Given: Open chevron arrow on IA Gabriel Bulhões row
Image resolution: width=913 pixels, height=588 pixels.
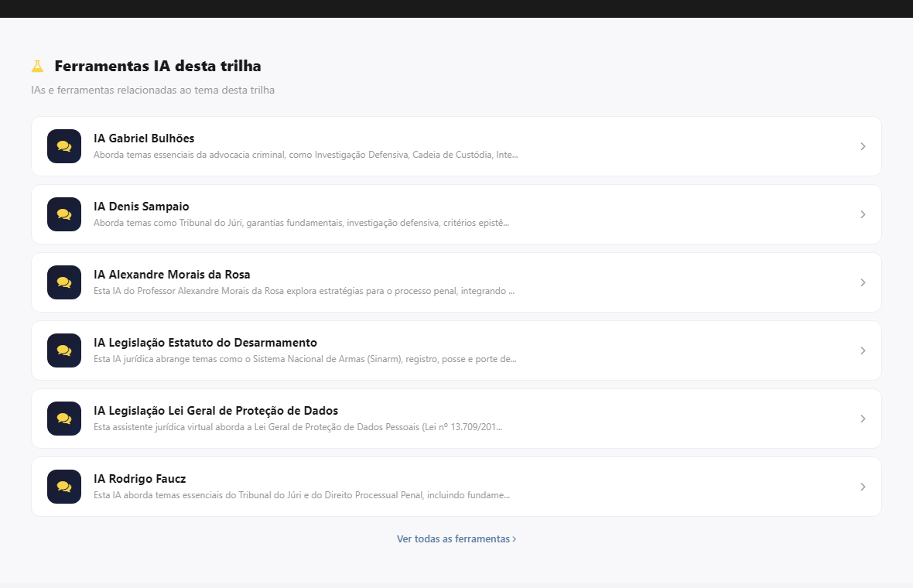Looking at the screenshot, I should pyautogui.click(x=863, y=146).
